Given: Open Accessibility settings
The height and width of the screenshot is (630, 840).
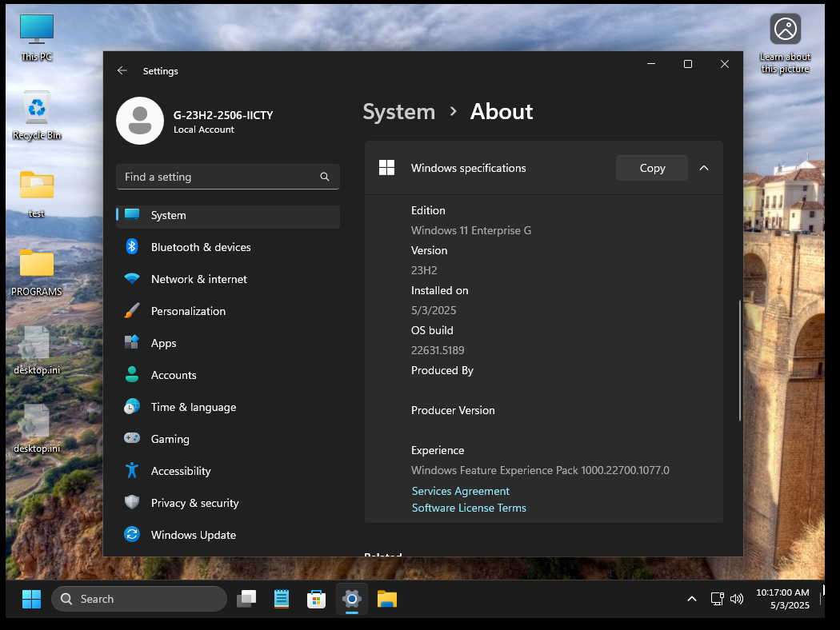Looking at the screenshot, I should click(181, 471).
